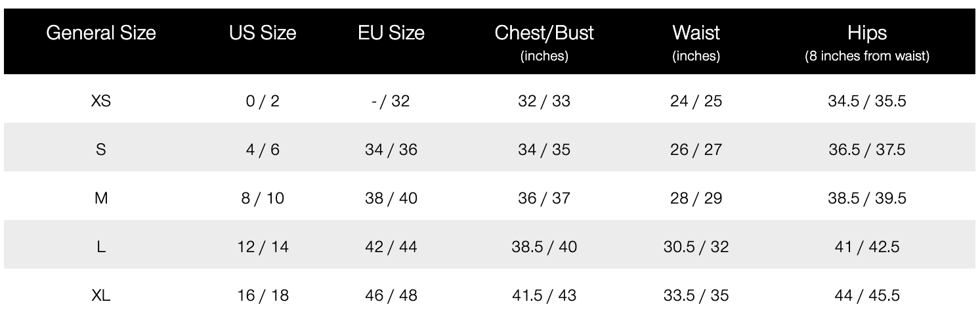Select EU size 42 / 44 cell
Screen dimensions: 980x329
click(x=391, y=247)
